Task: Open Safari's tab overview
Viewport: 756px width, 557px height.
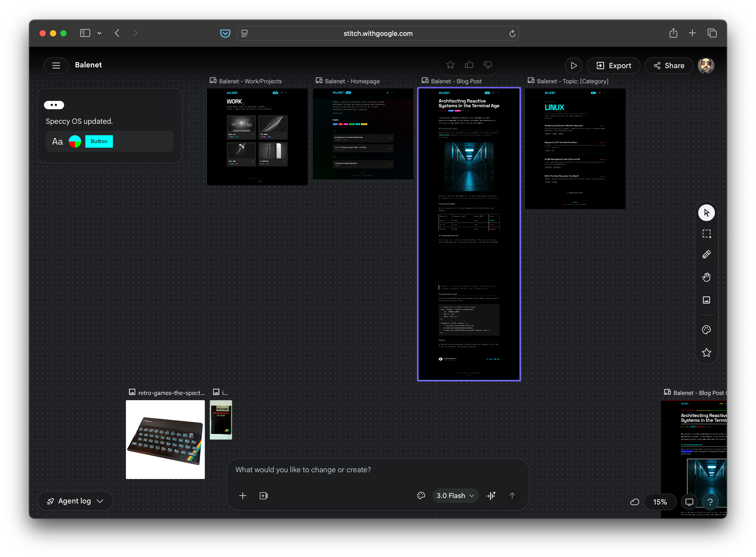Action: click(x=712, y=33)
